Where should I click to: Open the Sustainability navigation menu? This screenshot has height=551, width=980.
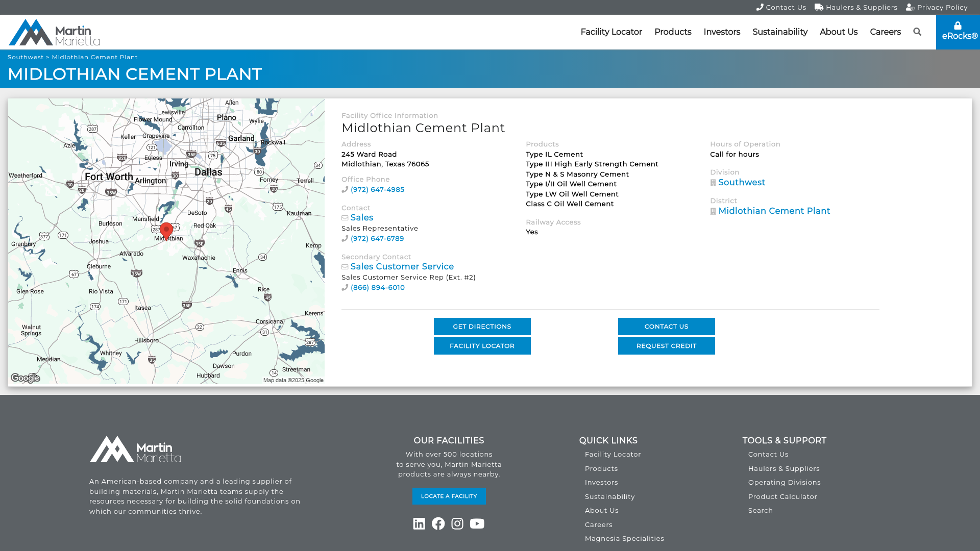coord(779,32)
